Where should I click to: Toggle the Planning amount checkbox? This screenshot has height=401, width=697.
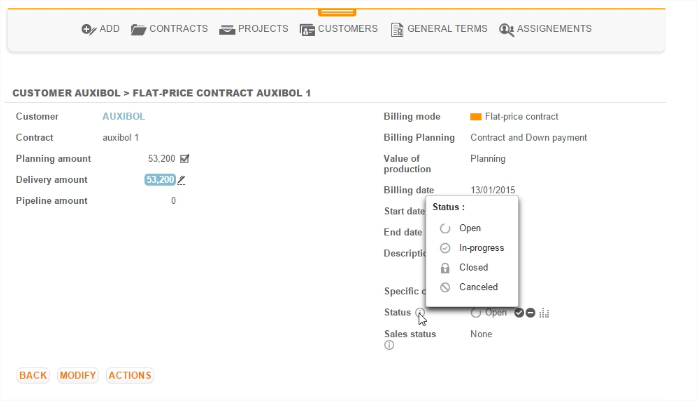pos(184,159)
